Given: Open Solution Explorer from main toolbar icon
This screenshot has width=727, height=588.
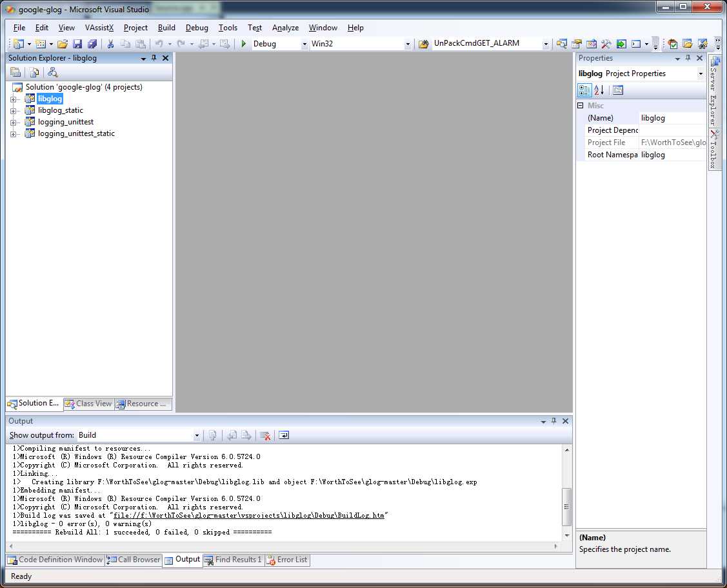Looking at the screenshot, I should pyautogui.click(x=562, y=44).
